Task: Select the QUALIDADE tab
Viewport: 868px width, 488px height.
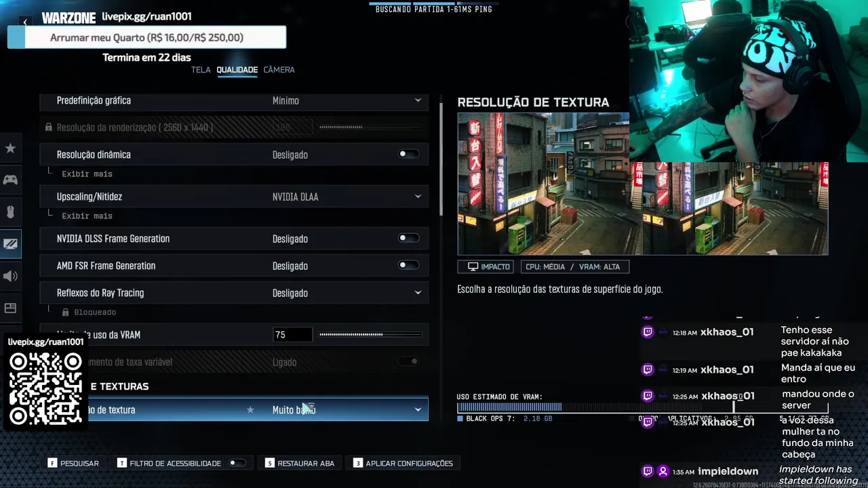Action: point(237,70)
